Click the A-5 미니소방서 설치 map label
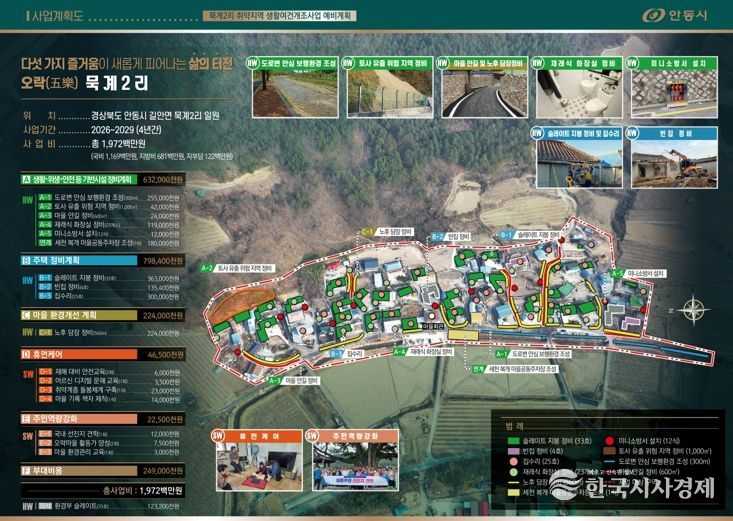This screenshot has height=521, width=733. tap(638, 273)
